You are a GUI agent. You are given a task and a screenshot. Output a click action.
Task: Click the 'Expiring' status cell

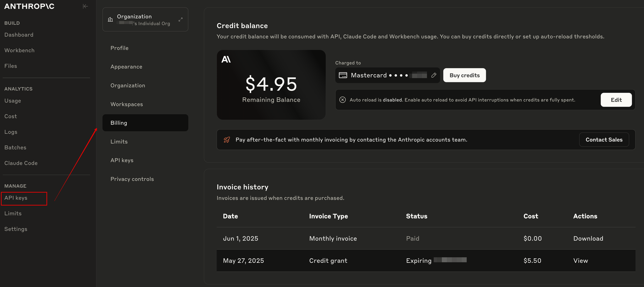[436, 261]
